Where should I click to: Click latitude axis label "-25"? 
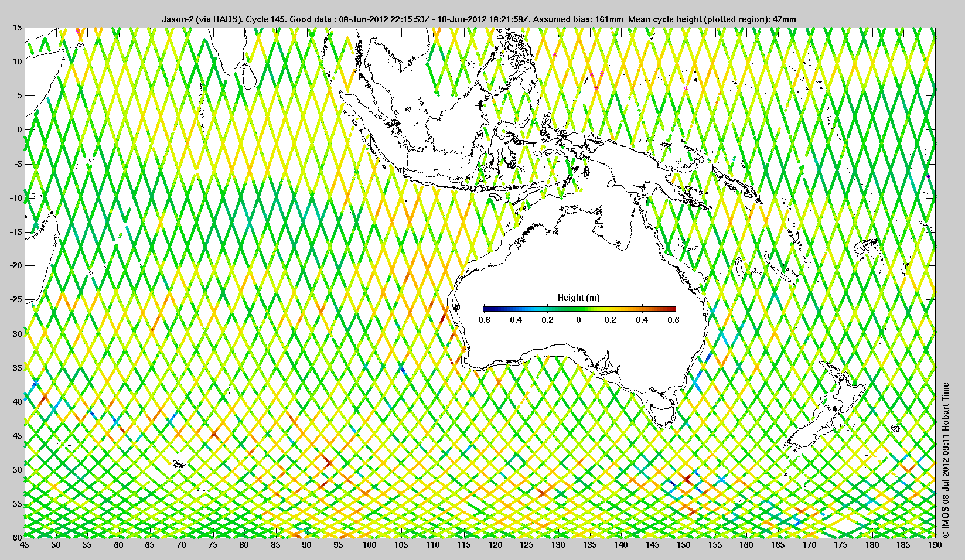pos(16,300)
